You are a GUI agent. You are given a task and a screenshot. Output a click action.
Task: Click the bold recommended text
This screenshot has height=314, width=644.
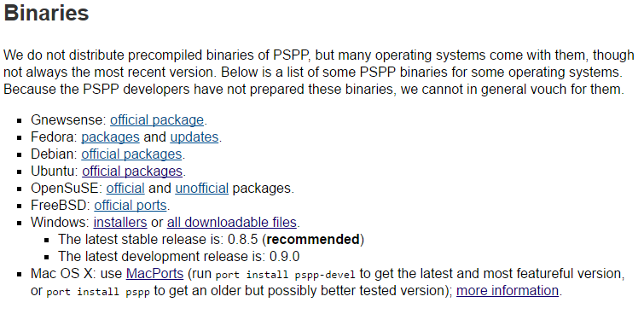(313, 239)
